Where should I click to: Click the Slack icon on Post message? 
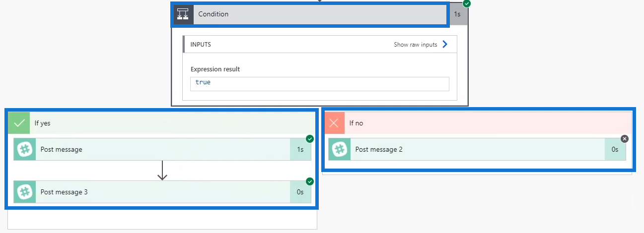tap(25, 149)
